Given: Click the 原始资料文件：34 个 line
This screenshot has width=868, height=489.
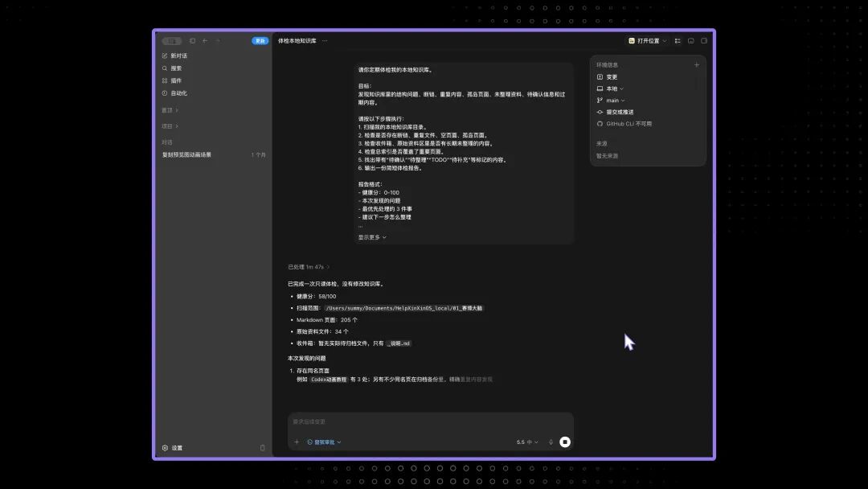Looking at the screenshot, I should pyautogui.click(x=322, y=331).
